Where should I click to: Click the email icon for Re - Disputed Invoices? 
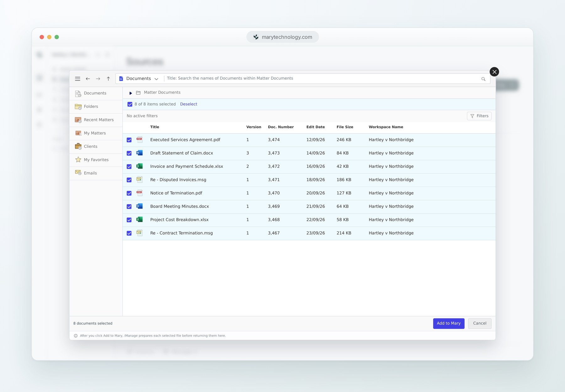click(139, 180)
